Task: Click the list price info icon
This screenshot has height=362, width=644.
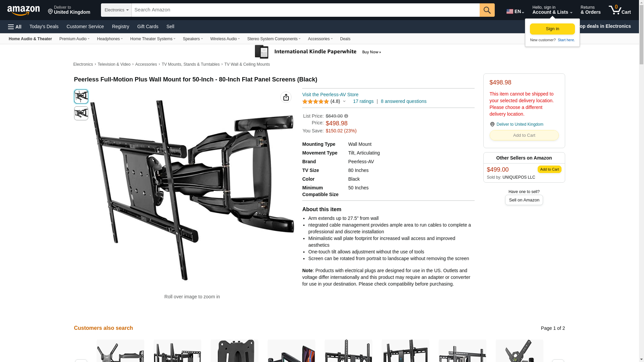Action: (346, 116)
